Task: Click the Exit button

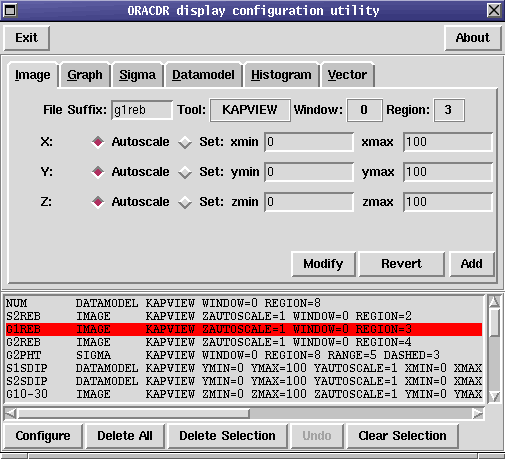Action: [x=27, y=38]
